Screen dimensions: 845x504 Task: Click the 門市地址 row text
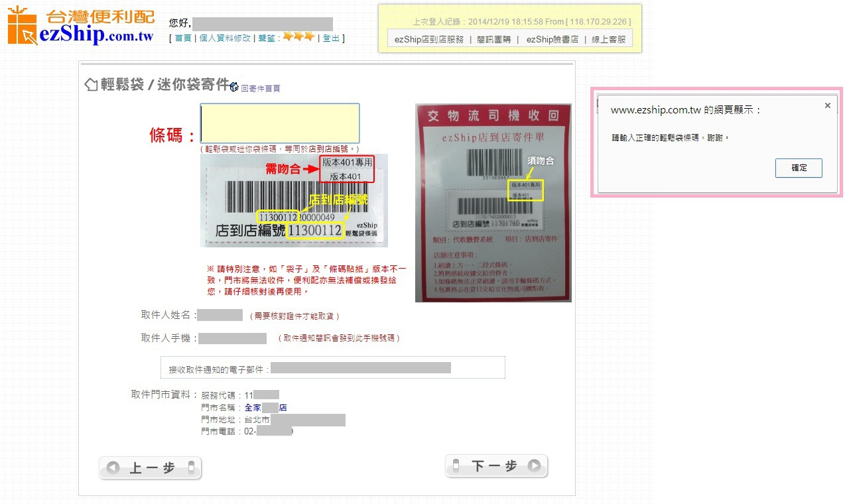click(x=235, y=420)
